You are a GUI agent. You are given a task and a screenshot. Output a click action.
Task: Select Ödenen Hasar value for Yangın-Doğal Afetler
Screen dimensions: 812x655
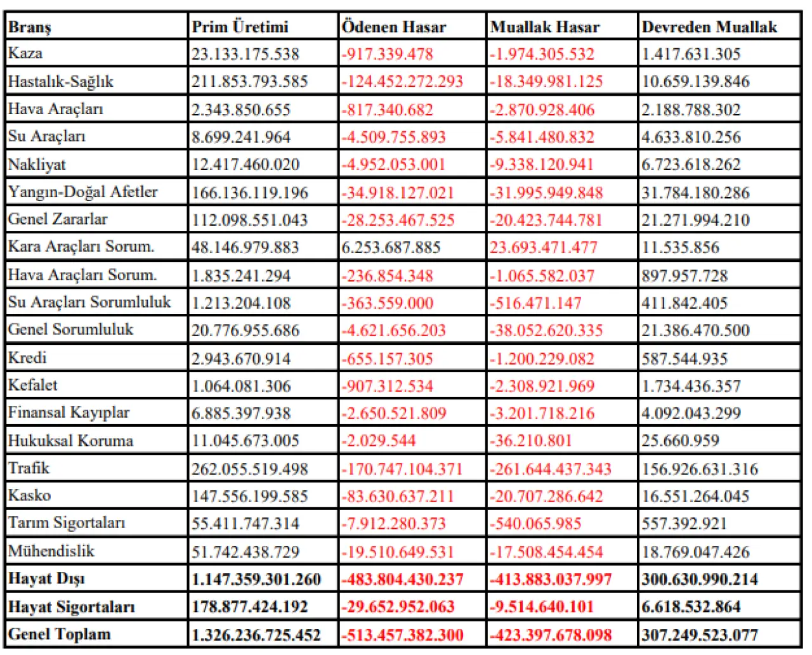click(398, 193)
